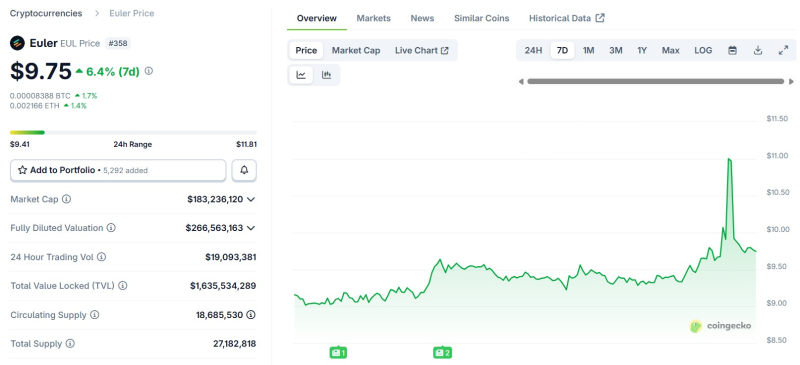Click the 0.00008388 BTC value
The image size is (800, 365).
40,95
